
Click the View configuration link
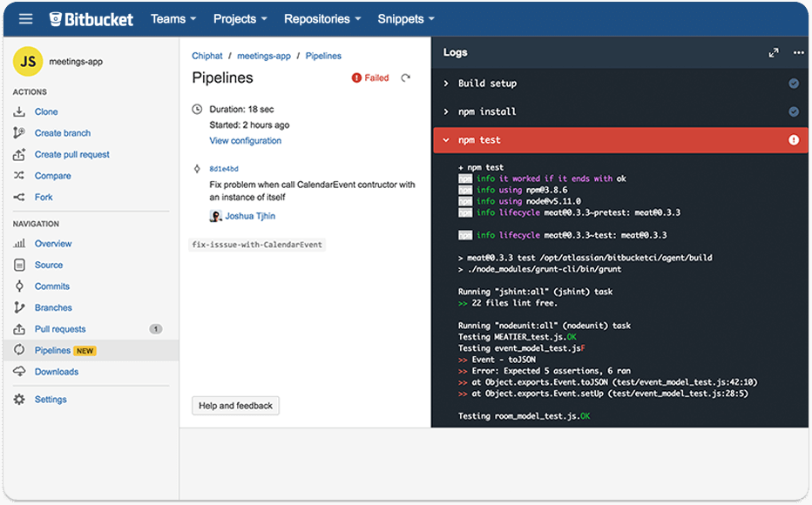(245, 140)
